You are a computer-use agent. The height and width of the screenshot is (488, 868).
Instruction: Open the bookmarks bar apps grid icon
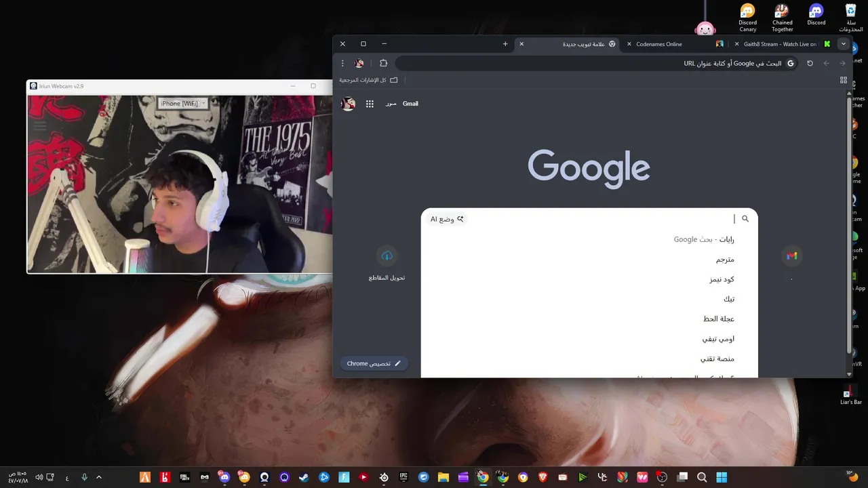(844, 80)
